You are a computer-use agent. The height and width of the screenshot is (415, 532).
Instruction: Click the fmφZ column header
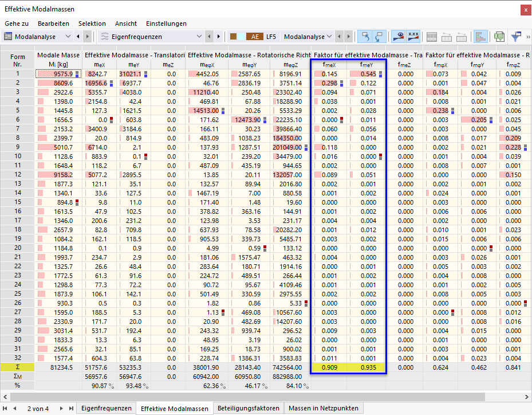(513, 65)
